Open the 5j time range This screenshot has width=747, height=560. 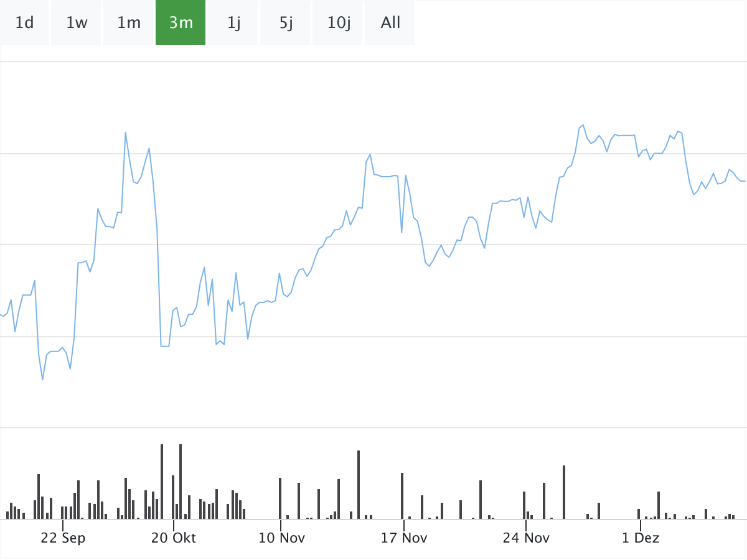286,23
